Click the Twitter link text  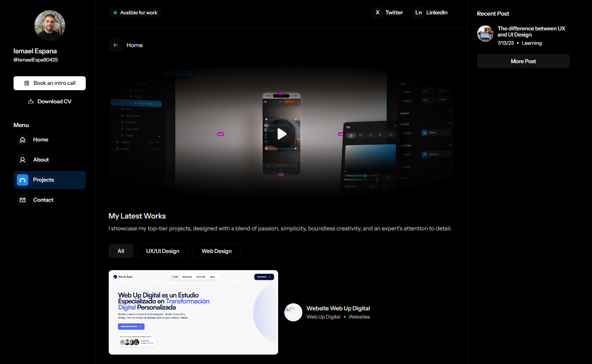pos(394,13)
